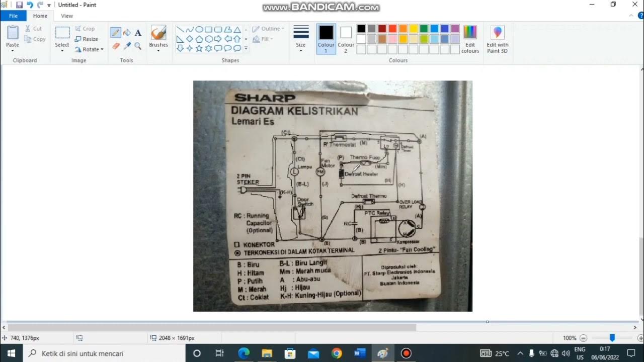Select the Colour picker eyedropper tool
Screen dimensions: 644x362
point(127,46)
